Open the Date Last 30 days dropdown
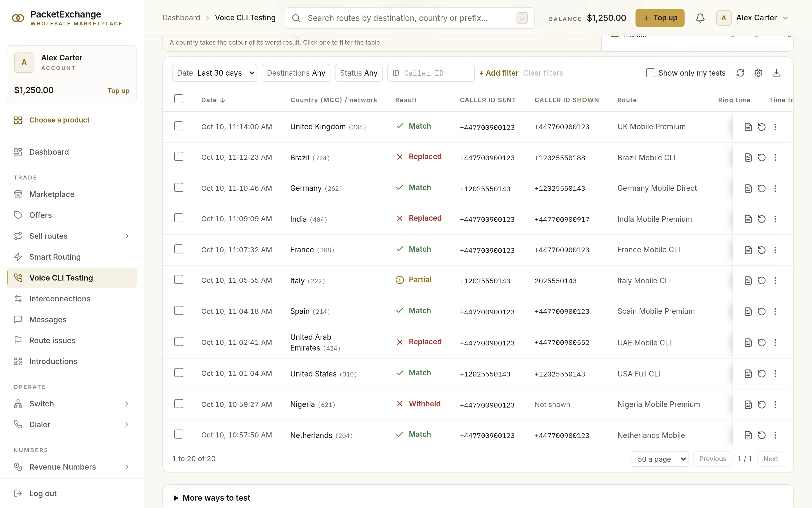This screenshot has height=508, width=812. pos(214,73)
